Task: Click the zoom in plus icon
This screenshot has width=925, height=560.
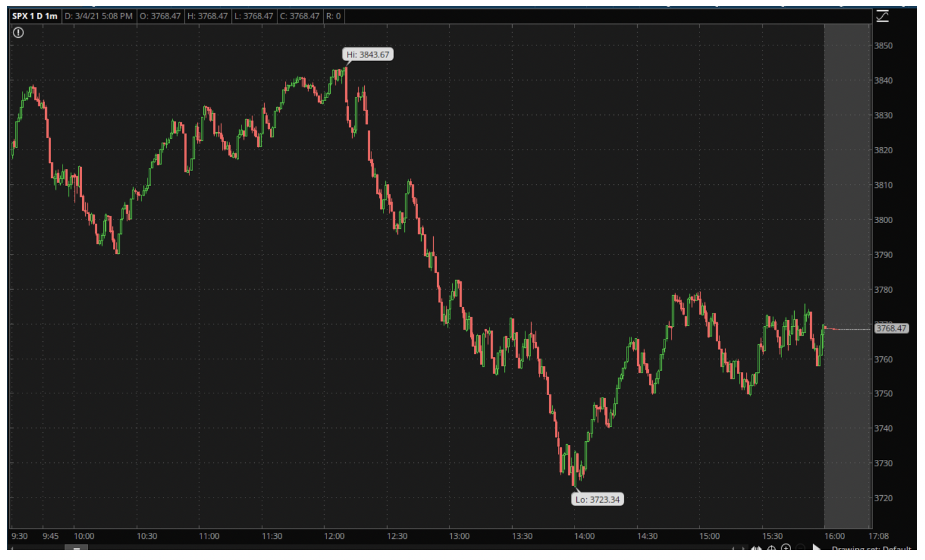Action: [x=786, y=548]
